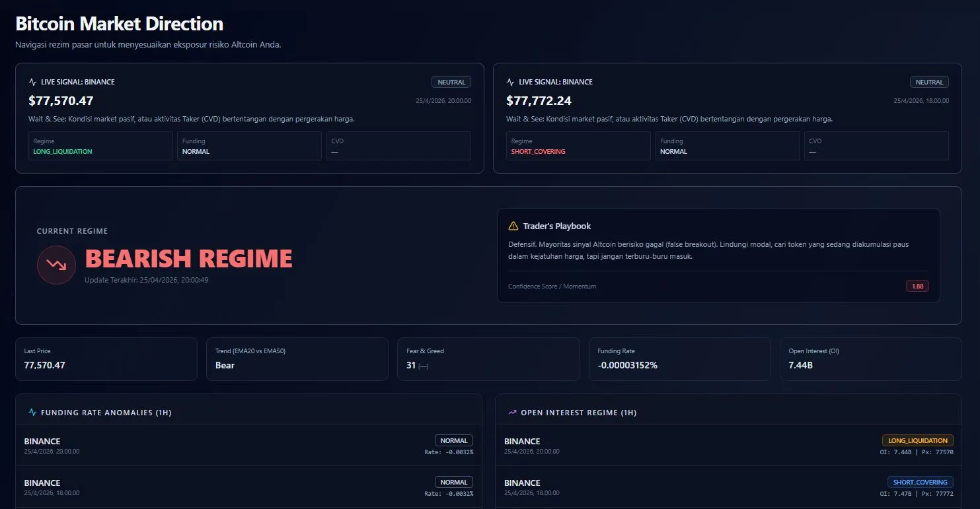The width and height of the screenshot is (980, 509).
Task: Click the 1.88 Confidence Score badge
Action: click(x=917, y=286)
